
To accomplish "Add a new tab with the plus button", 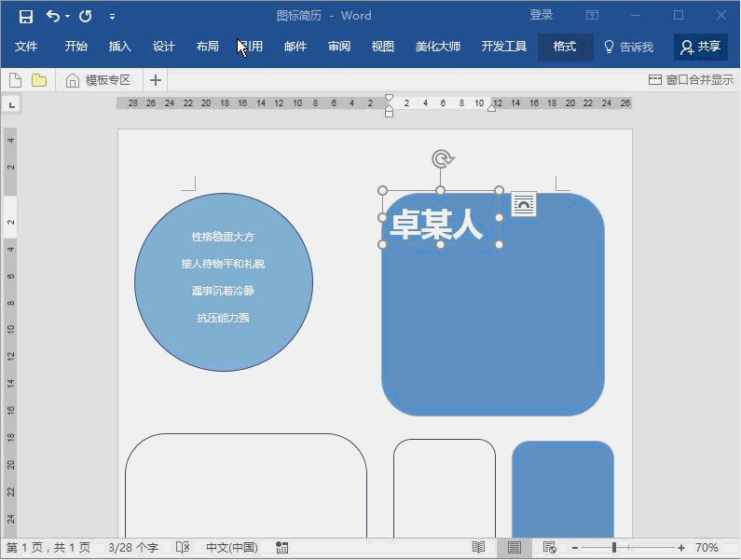I will 156,80.
